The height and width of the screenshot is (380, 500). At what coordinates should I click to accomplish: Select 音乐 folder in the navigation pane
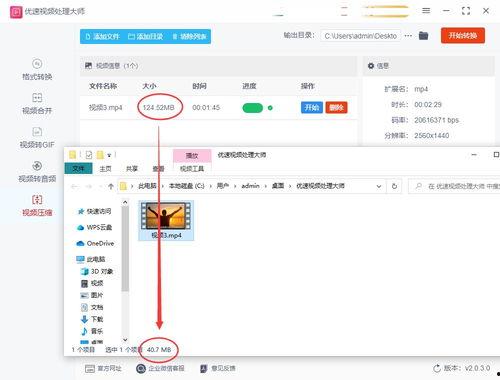coord(92,331)
